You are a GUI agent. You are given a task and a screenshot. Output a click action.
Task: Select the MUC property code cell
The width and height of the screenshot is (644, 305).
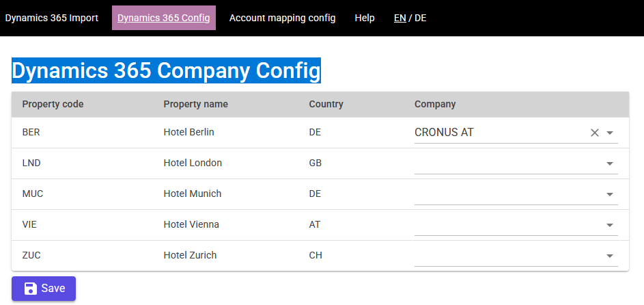point(33,194)
